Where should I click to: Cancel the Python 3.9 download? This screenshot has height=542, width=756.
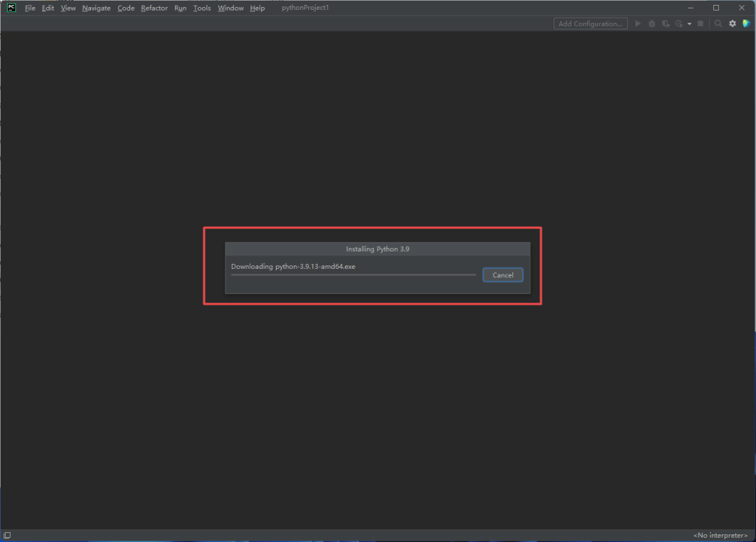click(x=503, y=275)
